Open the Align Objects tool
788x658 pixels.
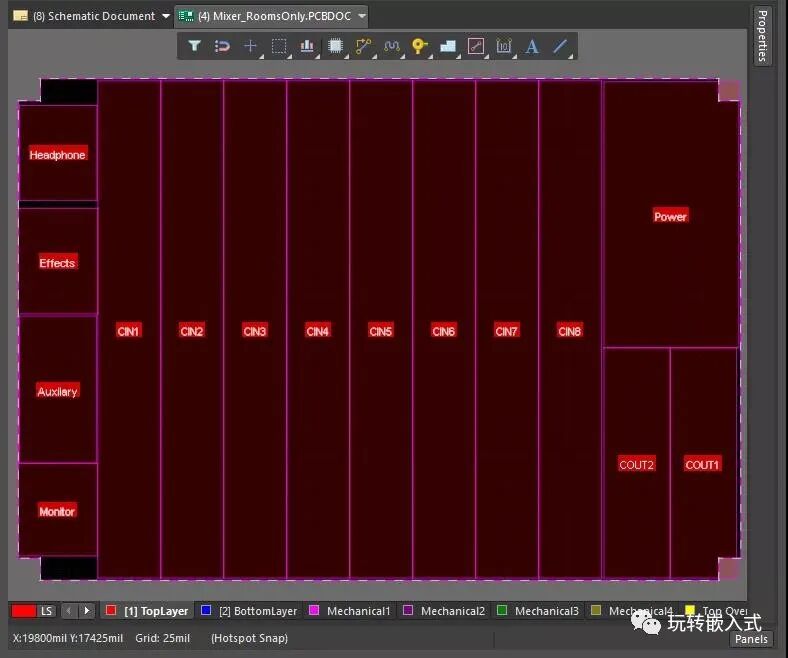tap(307, 46)
